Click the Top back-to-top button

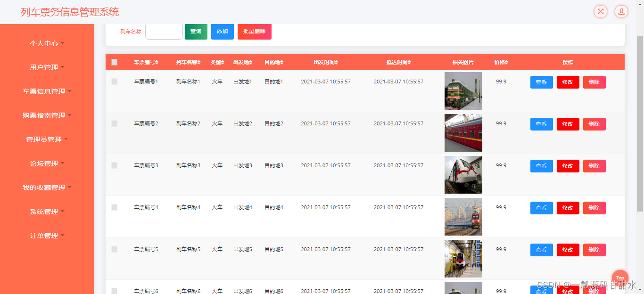[620, 278]
